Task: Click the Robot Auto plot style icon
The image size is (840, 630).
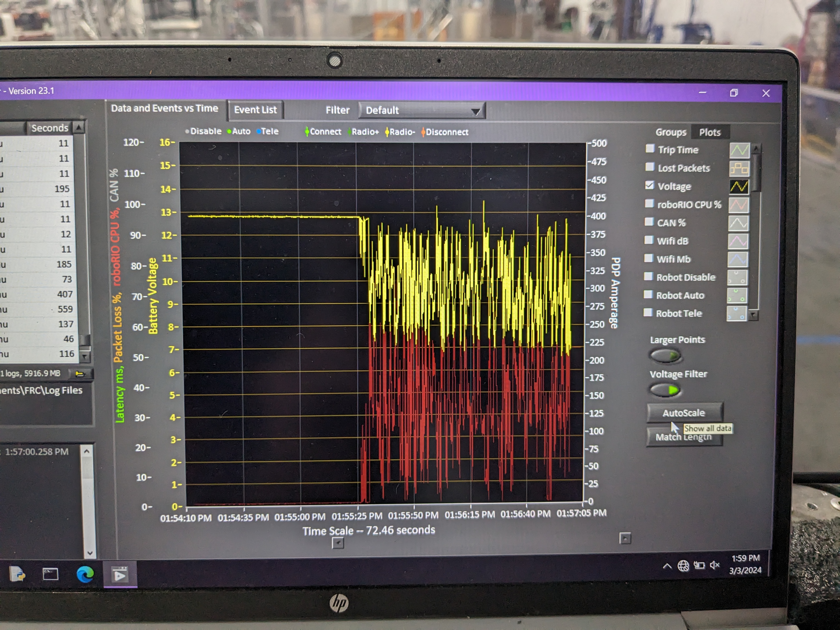Action: coord(737,295)
